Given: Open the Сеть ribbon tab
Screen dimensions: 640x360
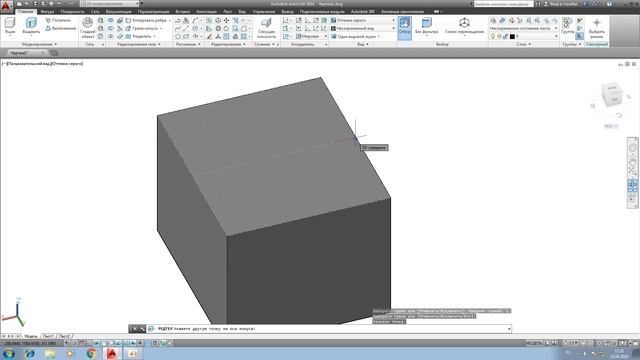Looking at the screenshot, I should (x=95, y=11).
